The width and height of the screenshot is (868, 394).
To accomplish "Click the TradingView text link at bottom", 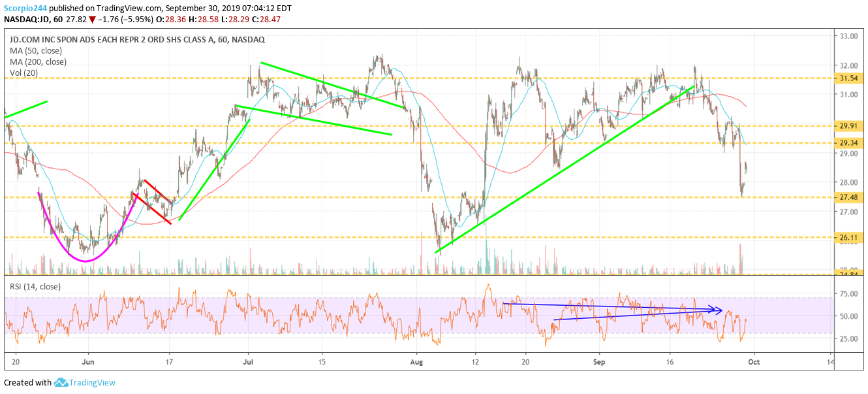I will tap(93, 383).
